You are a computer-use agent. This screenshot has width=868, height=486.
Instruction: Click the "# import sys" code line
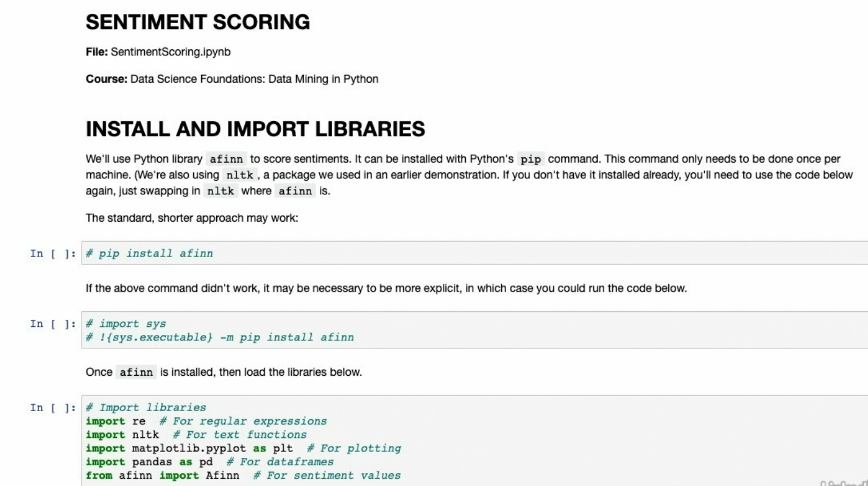point(125,324)
